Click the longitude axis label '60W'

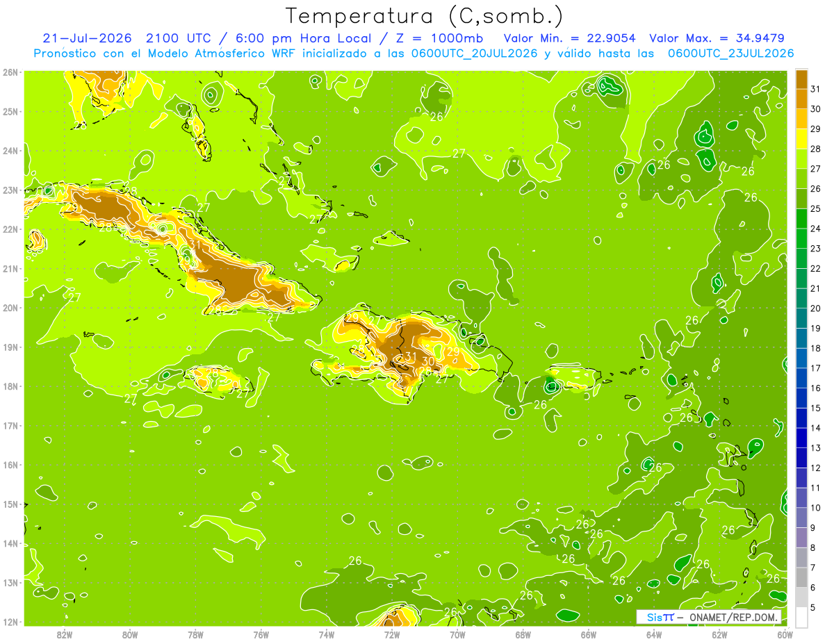click(785, 634)
